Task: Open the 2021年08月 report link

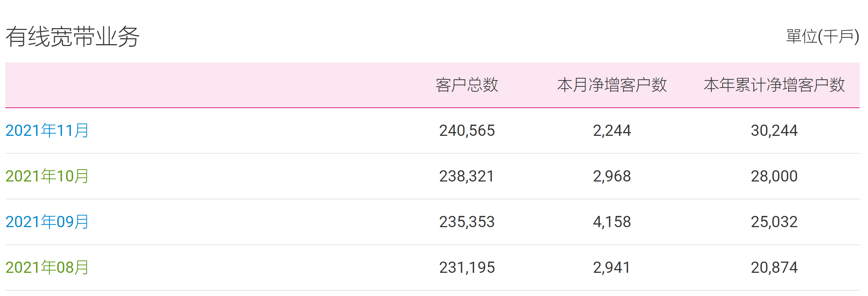Action: pos(47,268)
